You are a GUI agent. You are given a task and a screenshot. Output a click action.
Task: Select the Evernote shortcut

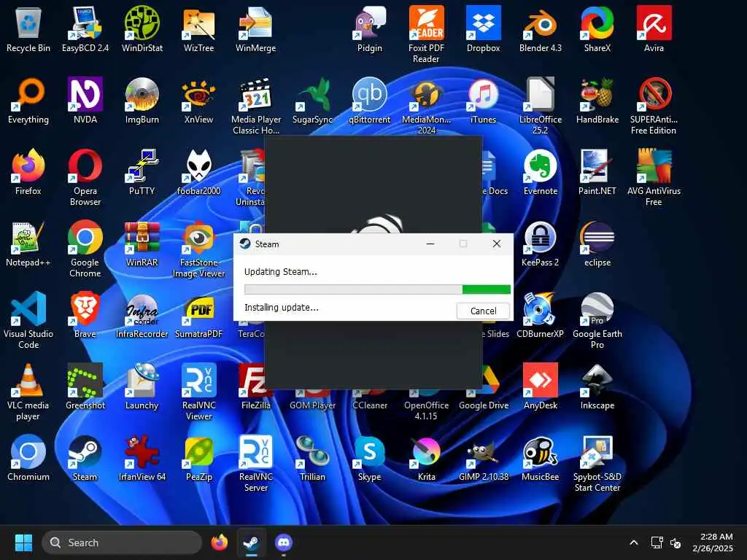[541, 171]
